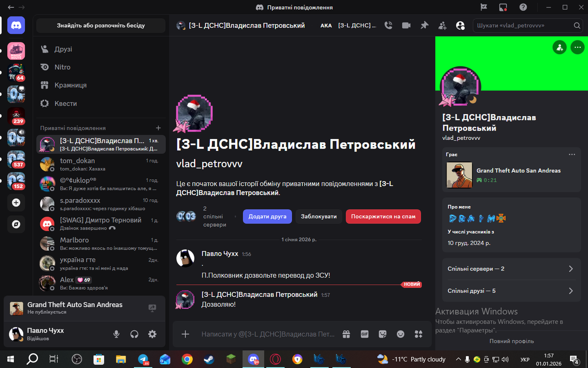
Task: Toggle the user profile panel in header
Action: click(460, 26)
